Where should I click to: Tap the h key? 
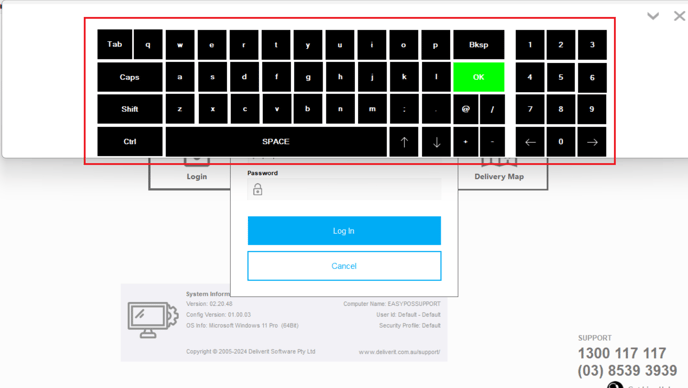click(x=340, y=77)
